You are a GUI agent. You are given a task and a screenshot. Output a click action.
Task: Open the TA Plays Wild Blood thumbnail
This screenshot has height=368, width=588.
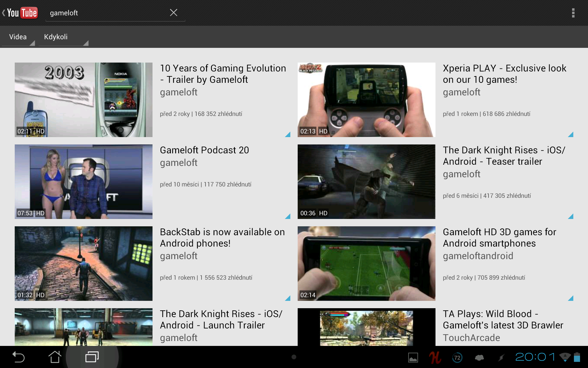367,327
